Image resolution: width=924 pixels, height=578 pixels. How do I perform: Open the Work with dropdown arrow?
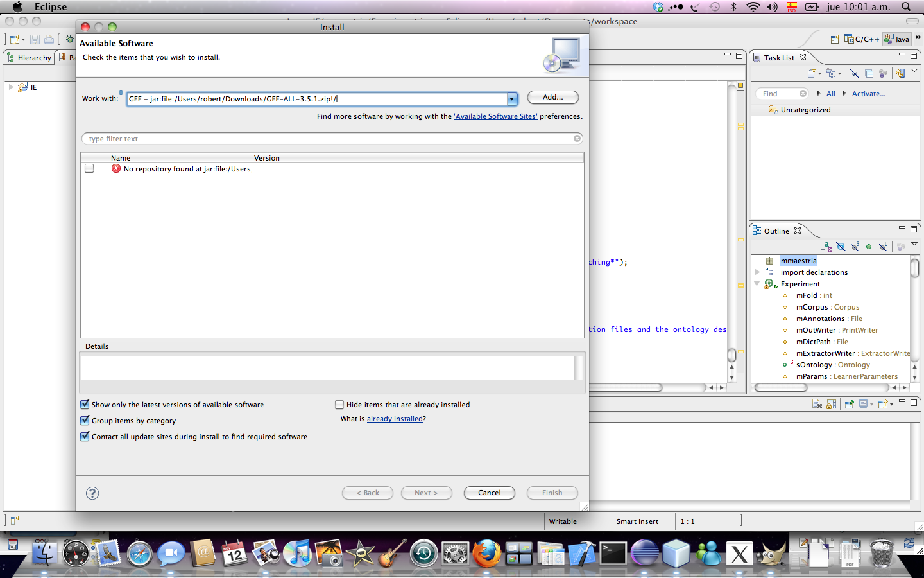512,99
